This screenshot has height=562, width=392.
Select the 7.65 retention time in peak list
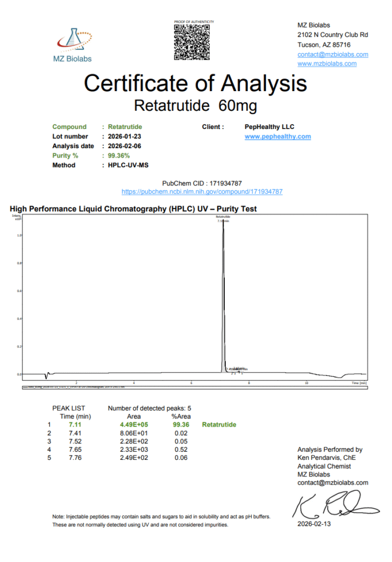pyautogui.click(x=75, y=449)
